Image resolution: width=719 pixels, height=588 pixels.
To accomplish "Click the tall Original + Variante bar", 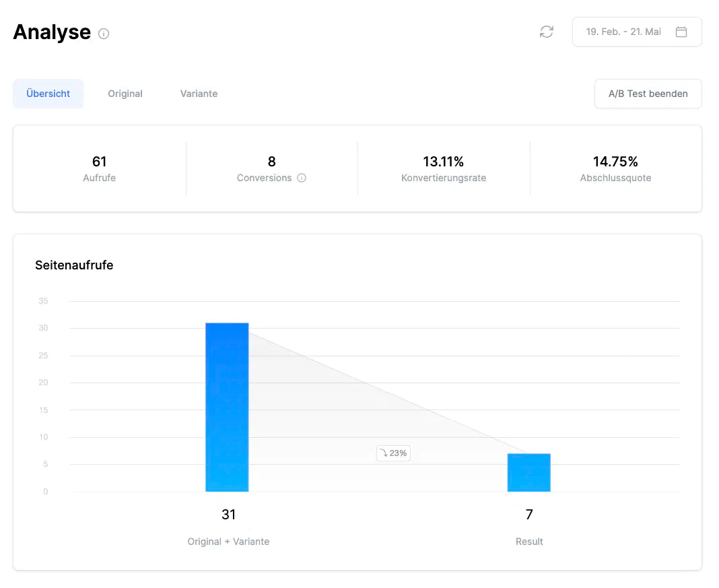I will click(227, 407).
